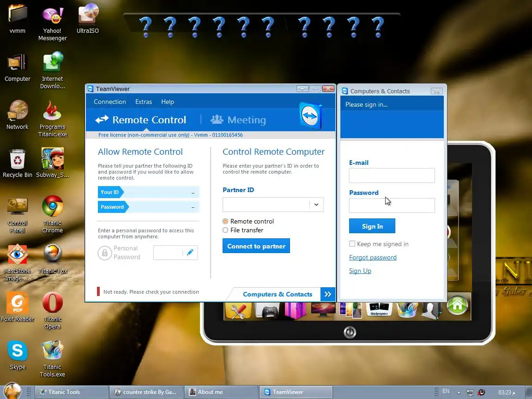Open Skype desktop shortcut

[17, 356]
